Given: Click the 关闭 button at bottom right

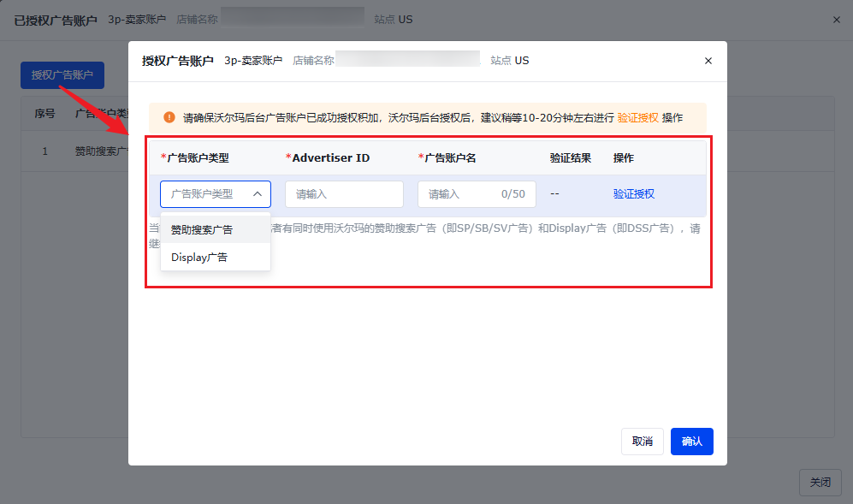Looking at the screenshot, I should tap(820, 482).
